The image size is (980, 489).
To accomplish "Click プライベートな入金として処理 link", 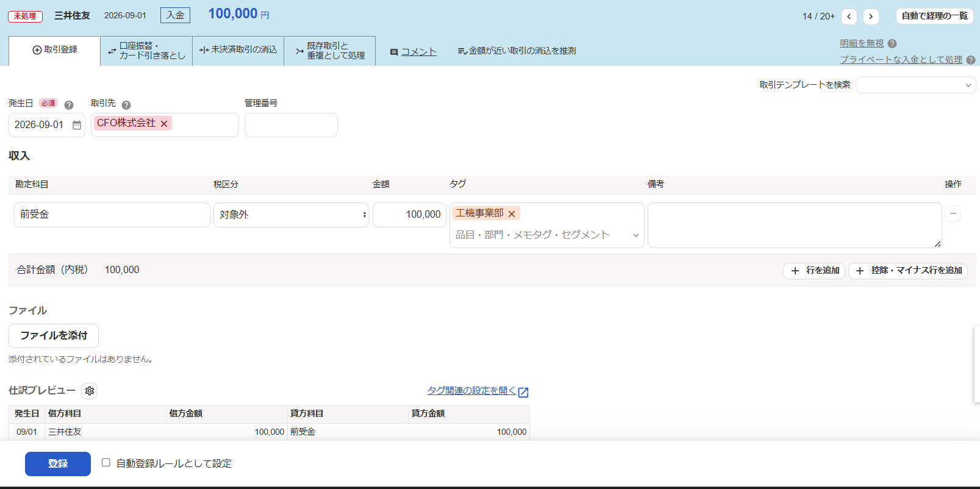I will (x=901, y=60).
